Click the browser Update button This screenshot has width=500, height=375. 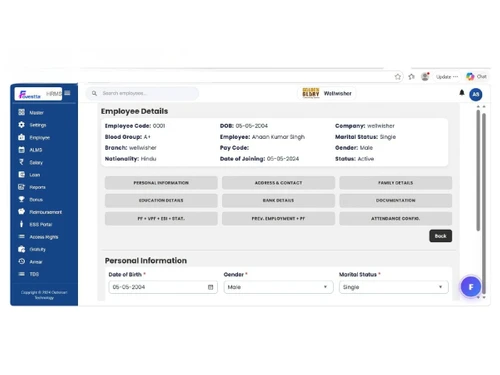tap(447, 77)
